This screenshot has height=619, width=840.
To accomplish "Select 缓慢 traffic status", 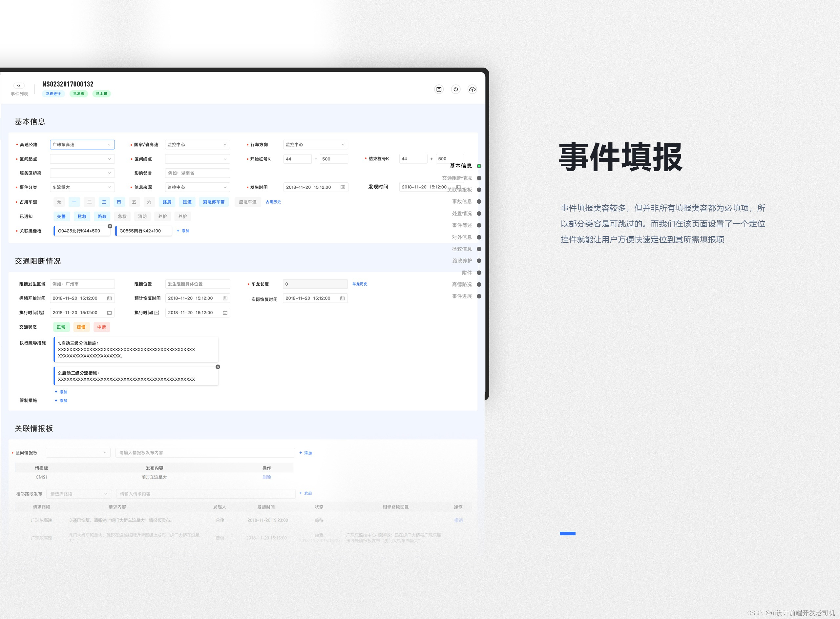I will 81,327.
